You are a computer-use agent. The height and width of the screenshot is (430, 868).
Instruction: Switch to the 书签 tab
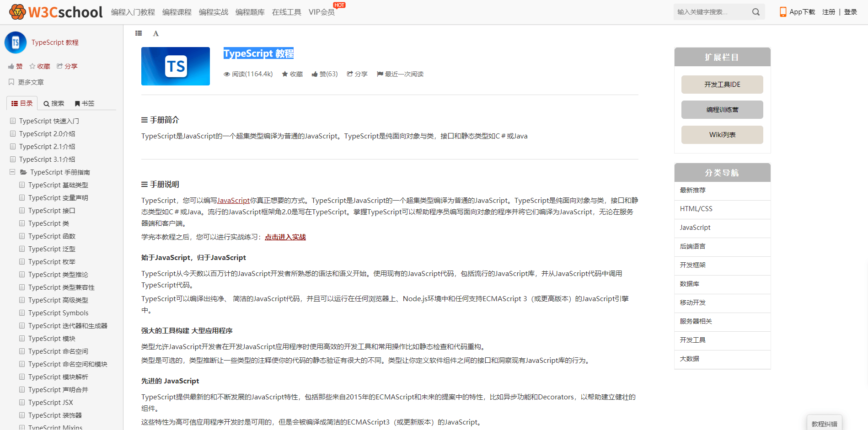(85, 103)
